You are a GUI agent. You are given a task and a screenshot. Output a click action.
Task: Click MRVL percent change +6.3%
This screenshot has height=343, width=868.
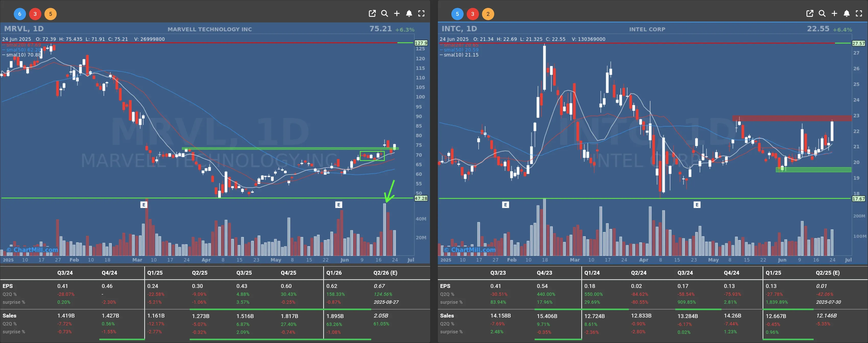405,30
